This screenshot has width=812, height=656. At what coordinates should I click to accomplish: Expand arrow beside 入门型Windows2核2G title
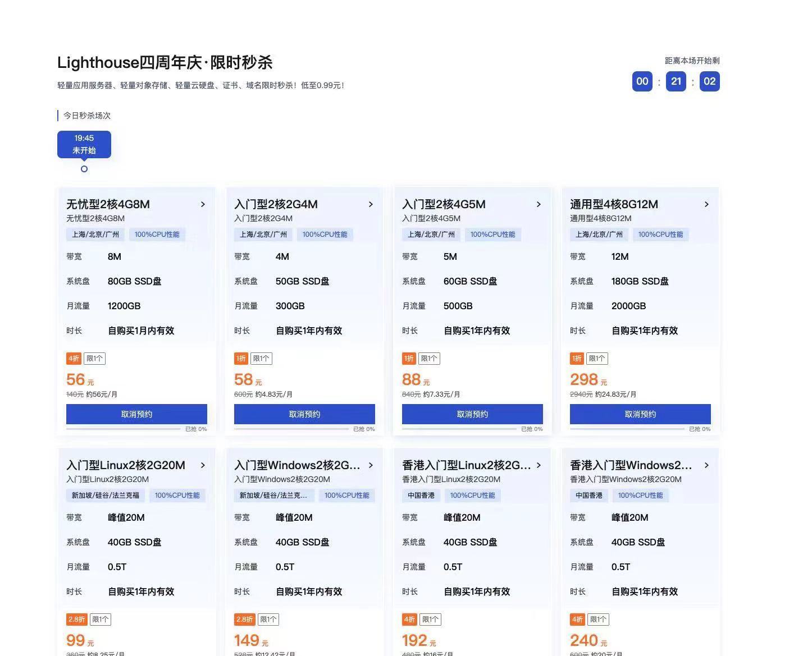tap(371, 465)
